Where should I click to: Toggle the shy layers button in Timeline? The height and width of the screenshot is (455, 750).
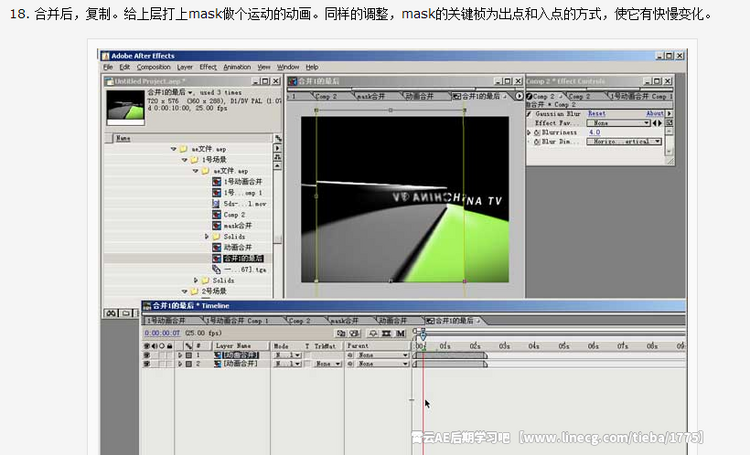click(x=373, y=333)
